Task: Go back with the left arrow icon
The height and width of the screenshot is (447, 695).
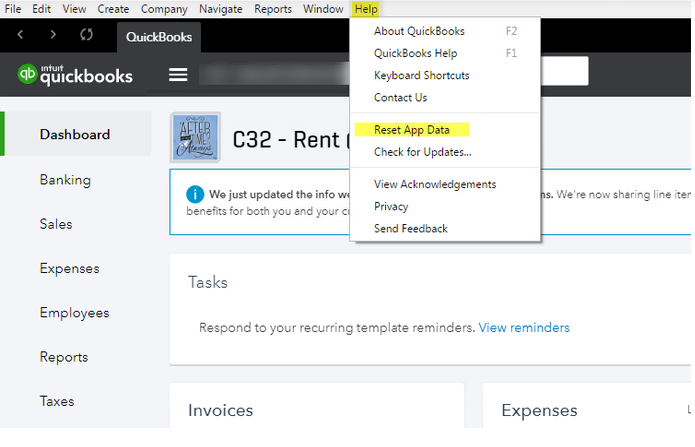Action: (20, 34)
